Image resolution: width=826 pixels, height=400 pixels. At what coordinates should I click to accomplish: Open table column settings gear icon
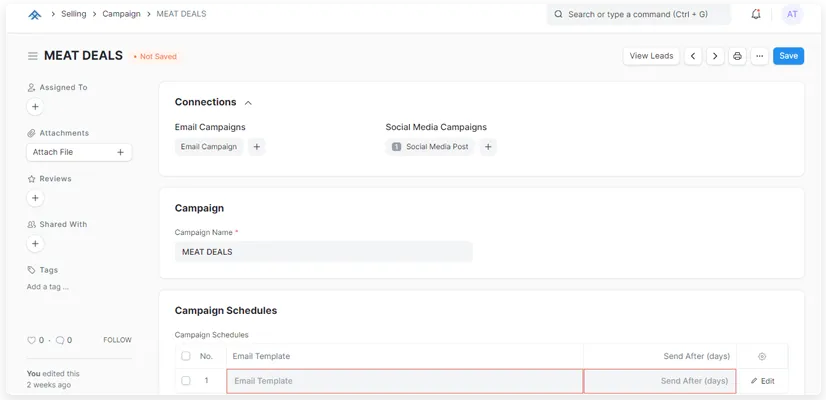pyautogui.click(x=762, y=356)
